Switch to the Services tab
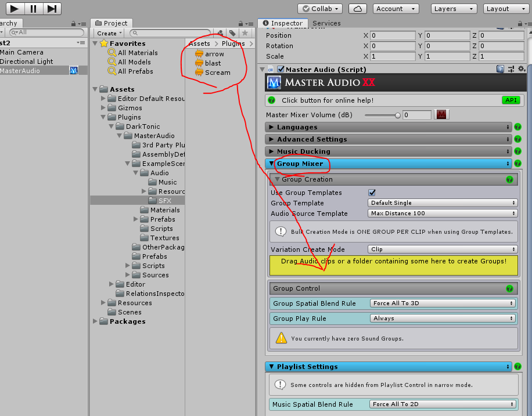Screen dimensions: 532x416 (x=326, y=23)
